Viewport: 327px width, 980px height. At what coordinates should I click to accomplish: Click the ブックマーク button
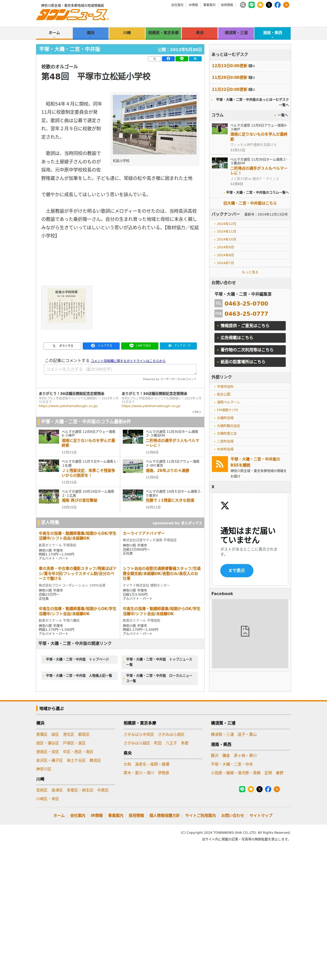coord(178,346)
